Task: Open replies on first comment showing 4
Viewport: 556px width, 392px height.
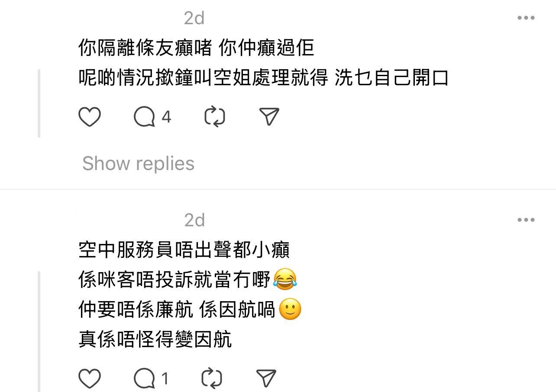Action: tap(145, 117)
